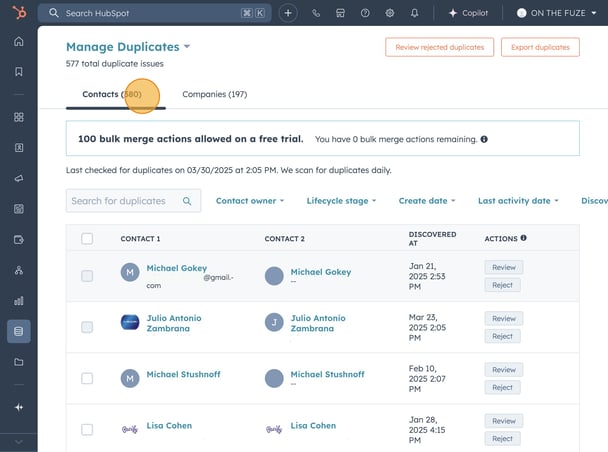Check the Michael Gokey row checkbox
The image size is (608, 452).
pos(87,276)
